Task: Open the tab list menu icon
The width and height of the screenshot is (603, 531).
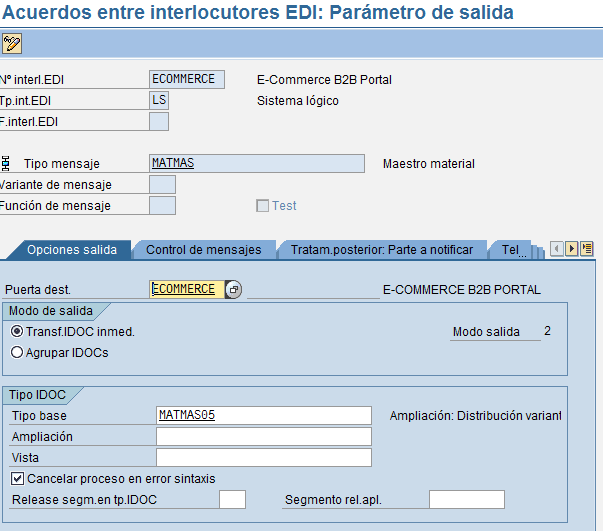Action: tap(587, 248)
